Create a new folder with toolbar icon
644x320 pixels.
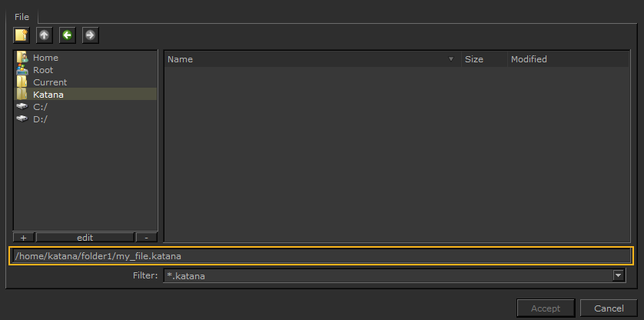click(x=22, y=35)
